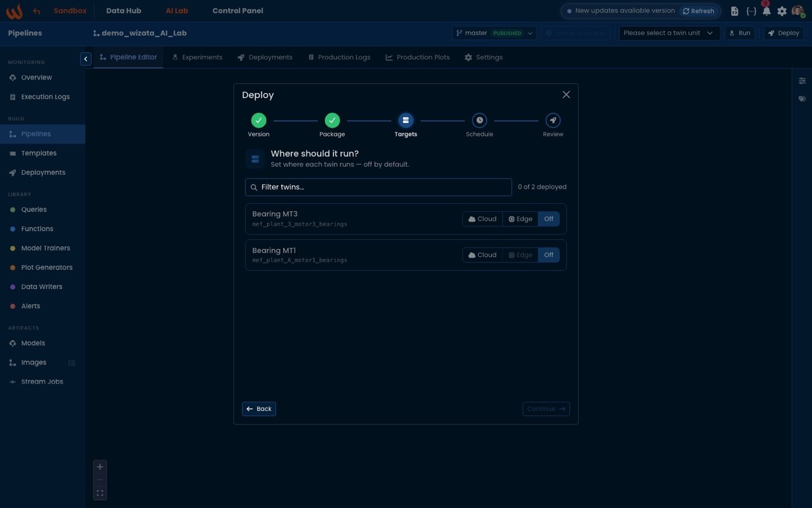812x508 pixels.
Task: Click the Deploy button in header
Action: coord(784,33)
